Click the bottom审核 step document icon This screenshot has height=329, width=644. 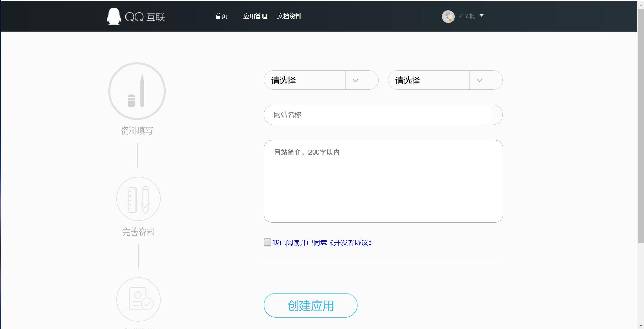point(138,300)
